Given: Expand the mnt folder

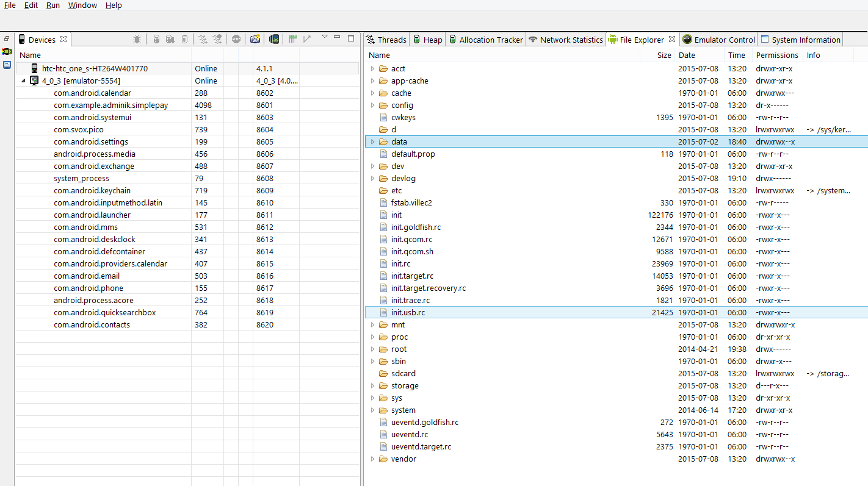Looking at the screenshot, I should pyautogui.click(x=373, y=324).
